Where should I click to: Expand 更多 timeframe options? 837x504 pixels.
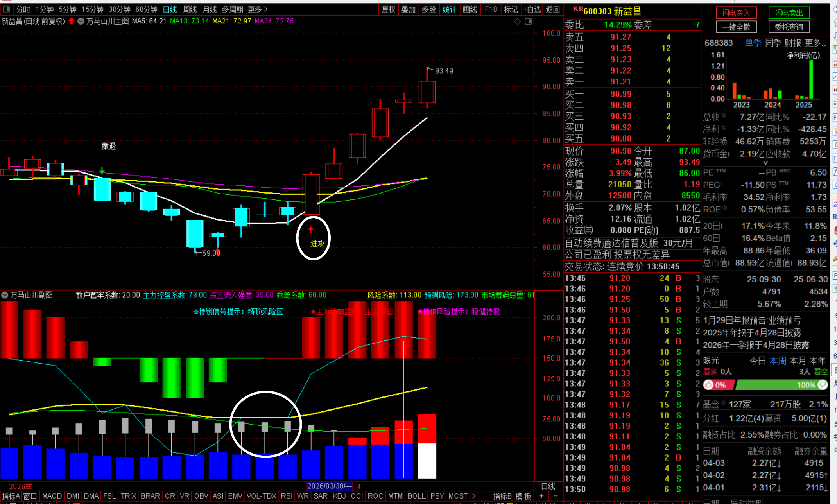click(258, 9)
